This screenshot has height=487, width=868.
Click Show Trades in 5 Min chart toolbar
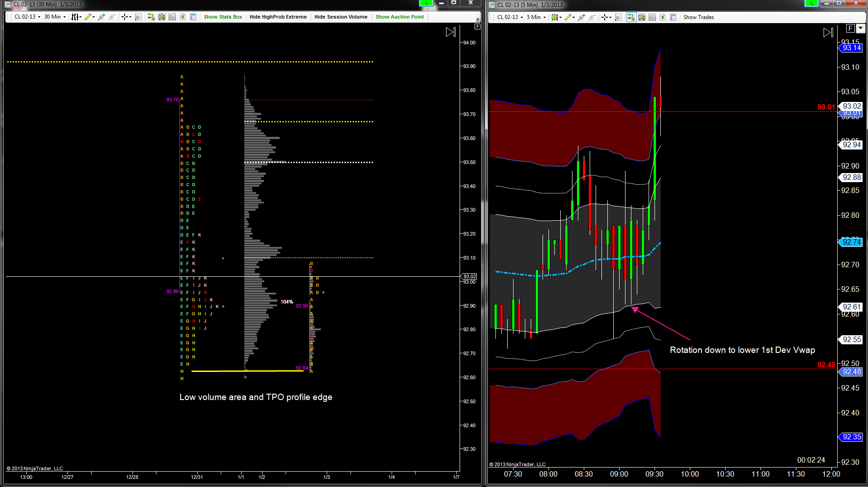click(x=698, y=17)
